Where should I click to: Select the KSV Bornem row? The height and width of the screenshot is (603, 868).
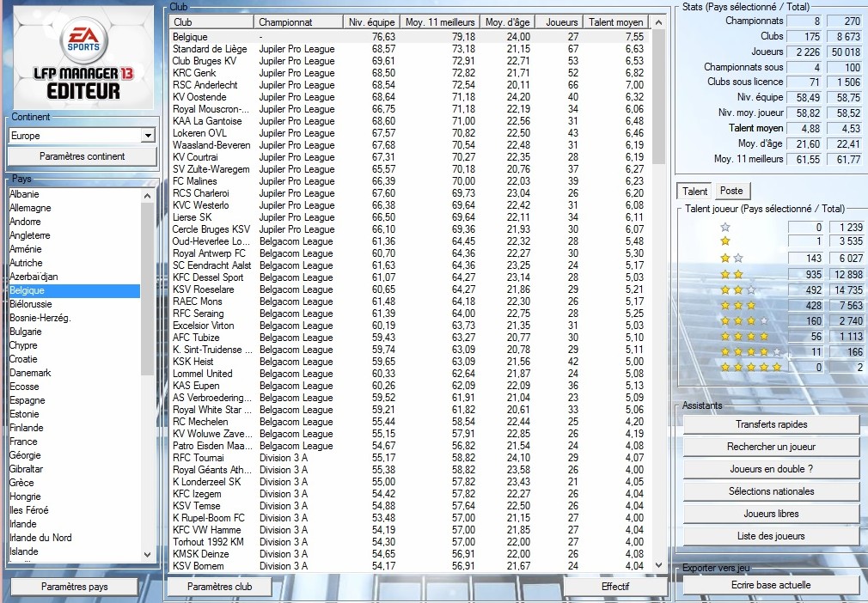[x=410, y=566]
